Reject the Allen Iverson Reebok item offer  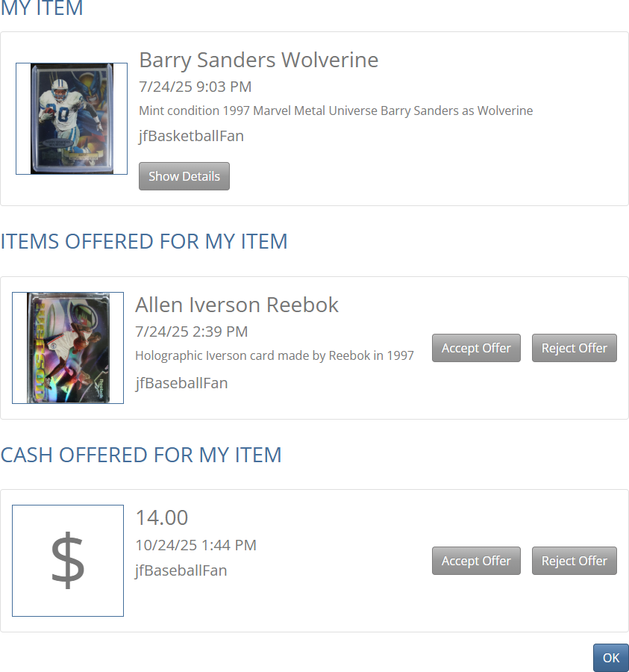point(575,348)
